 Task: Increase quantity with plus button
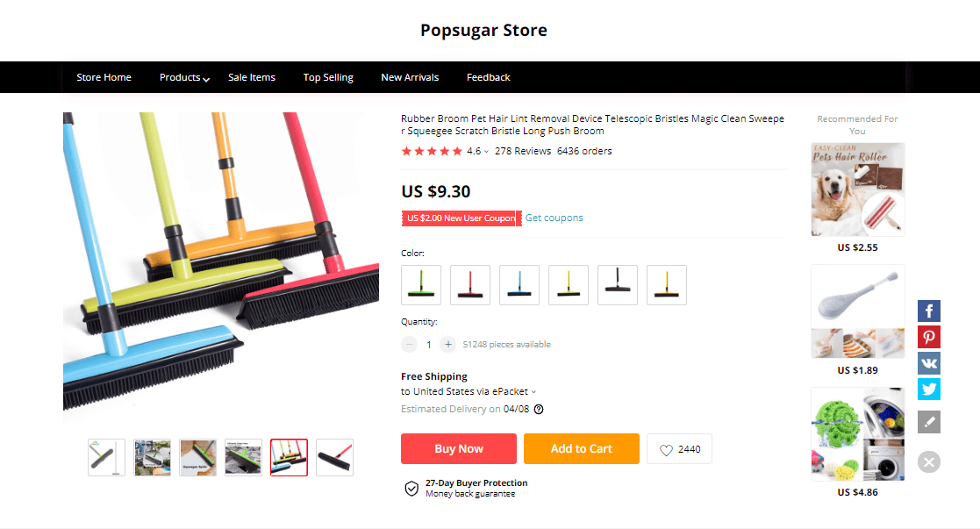[x=448, y=345]
